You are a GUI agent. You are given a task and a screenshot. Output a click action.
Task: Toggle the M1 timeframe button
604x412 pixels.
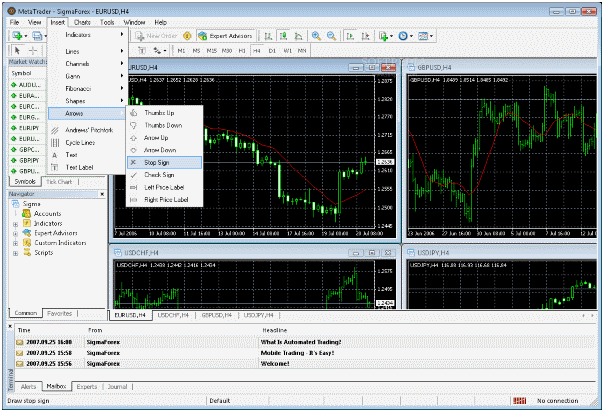(x=181, y=50)
